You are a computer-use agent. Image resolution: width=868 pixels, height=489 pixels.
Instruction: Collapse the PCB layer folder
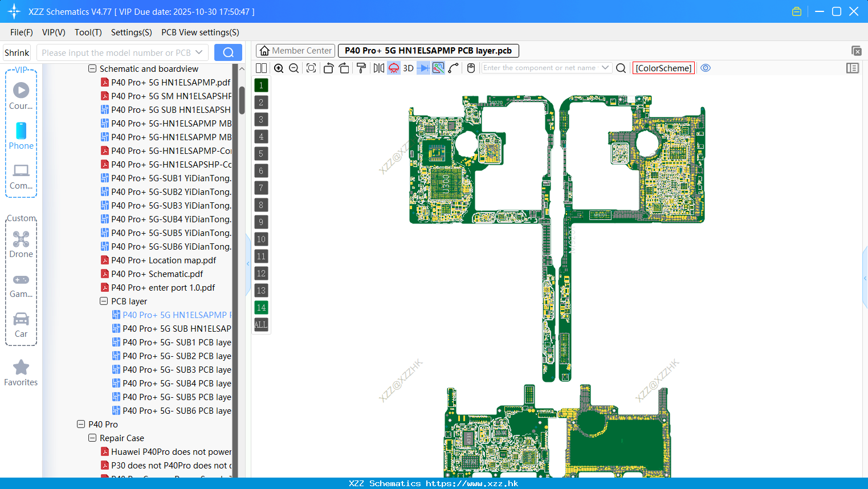(104, 301)
